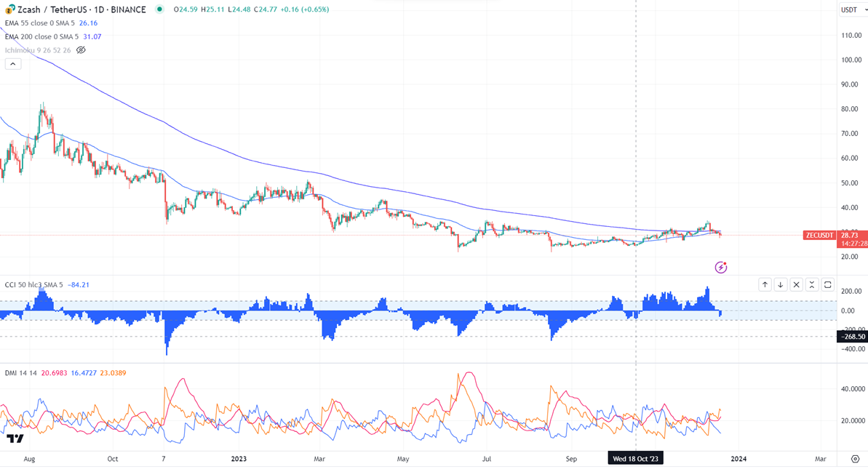868x469 pixels.
Task: Select the DMI 14 14 legend
Action: 21,373
